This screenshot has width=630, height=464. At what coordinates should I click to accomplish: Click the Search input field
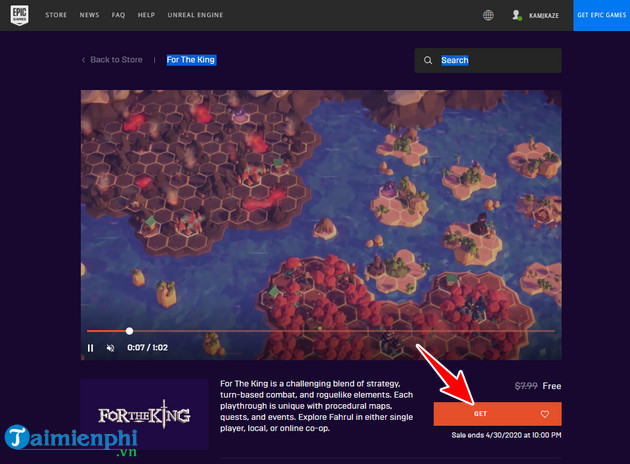(x=488, y=60)
